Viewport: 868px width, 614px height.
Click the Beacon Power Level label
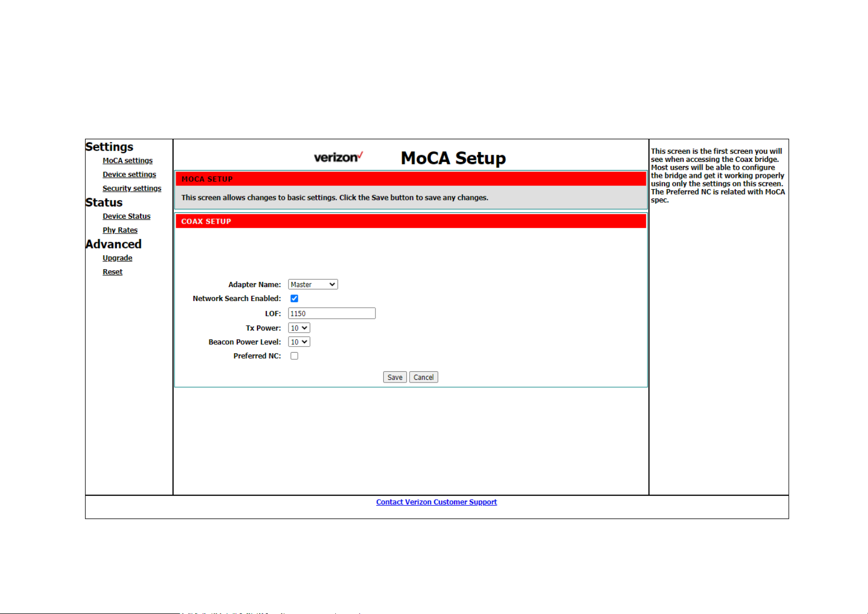coord(245,342)
